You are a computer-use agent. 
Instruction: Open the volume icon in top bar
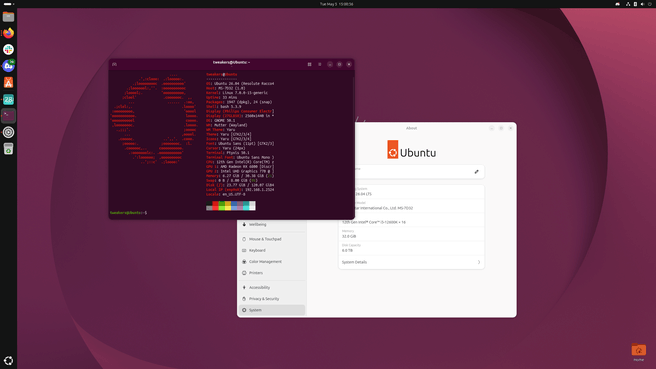coord(642,4)
